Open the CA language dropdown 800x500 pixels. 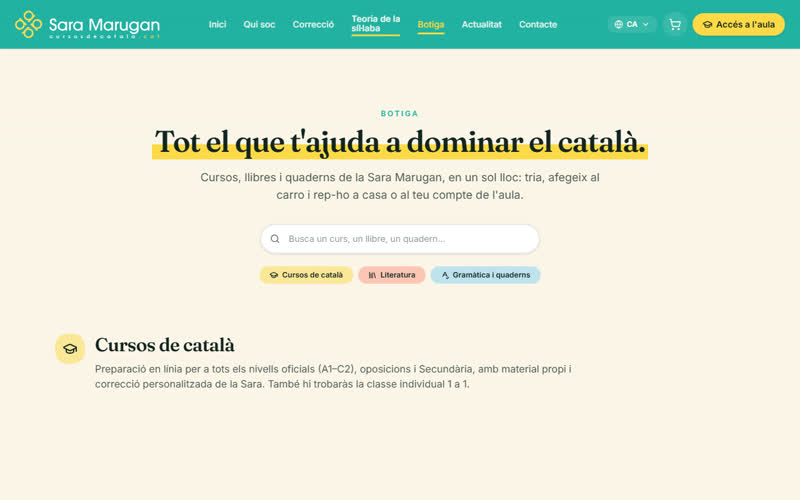click(632, 24)
